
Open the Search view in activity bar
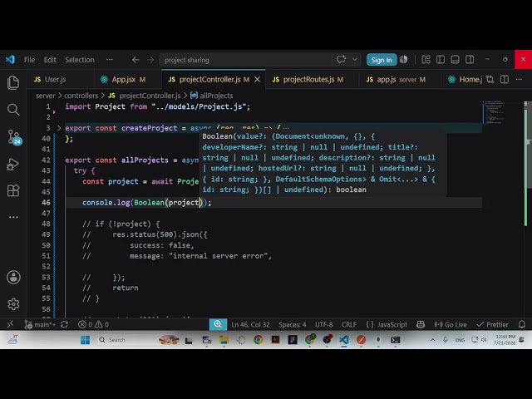tap(13, 110)
